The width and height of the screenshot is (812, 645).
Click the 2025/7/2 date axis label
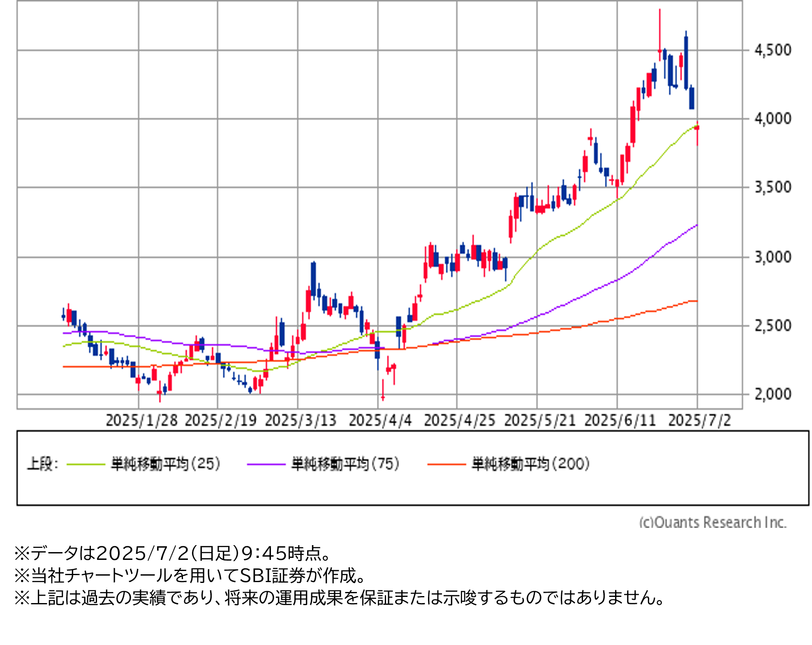[699, 421]
